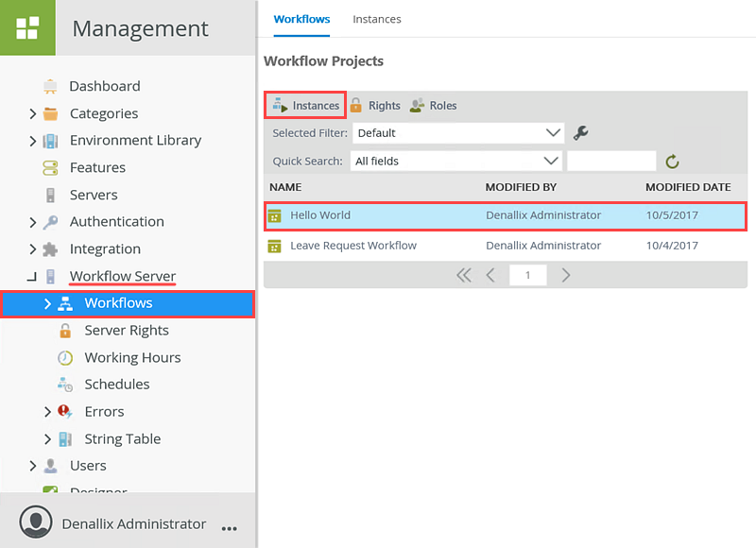Screen dimensions: 756x548
Task: Sort by the NAME column header
Action: tap(285, 187)
